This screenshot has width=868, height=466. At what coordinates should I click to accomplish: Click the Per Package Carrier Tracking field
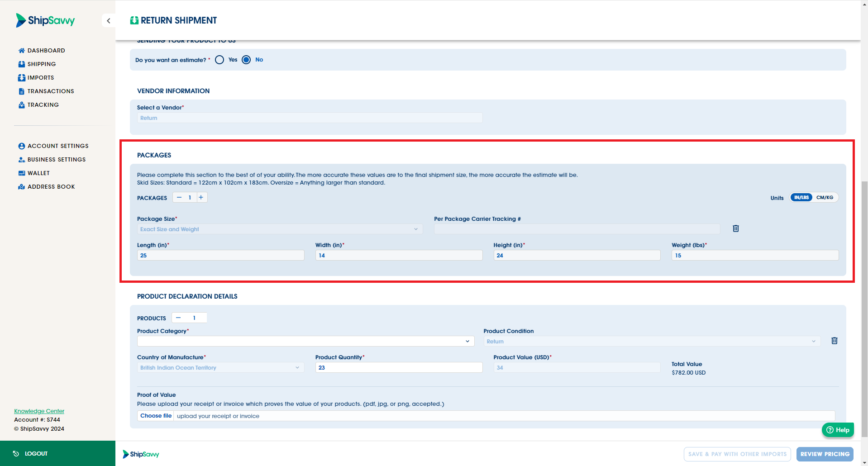[577, 229]
